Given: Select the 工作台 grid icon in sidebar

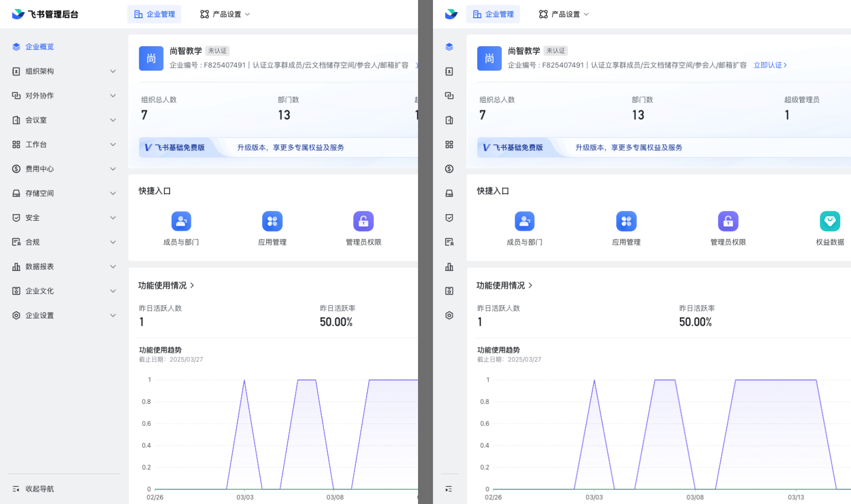Looking at the screenshot, I should pyautogui.click(x=15, y=144).
